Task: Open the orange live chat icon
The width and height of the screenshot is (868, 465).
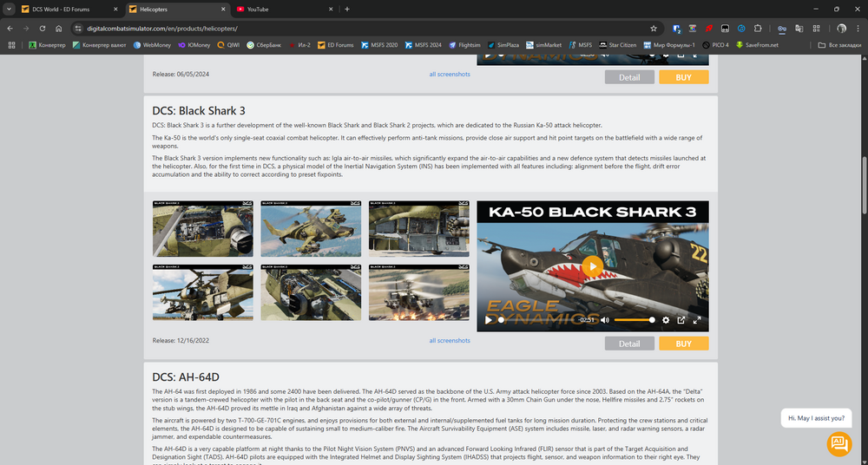Action: pyautogui.click(x=839, y=442)
